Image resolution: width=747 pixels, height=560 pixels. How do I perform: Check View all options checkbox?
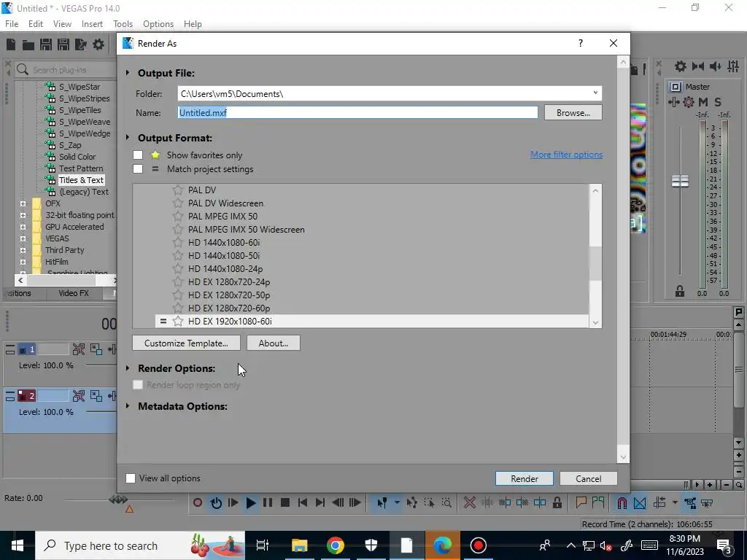coord(131,478)
